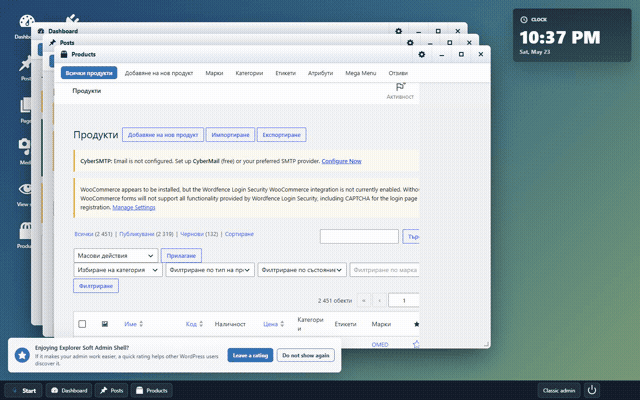The width and height of the screenshot is (640, 400).
Task: Open the Масови действия dropdown
Action: 116,256
